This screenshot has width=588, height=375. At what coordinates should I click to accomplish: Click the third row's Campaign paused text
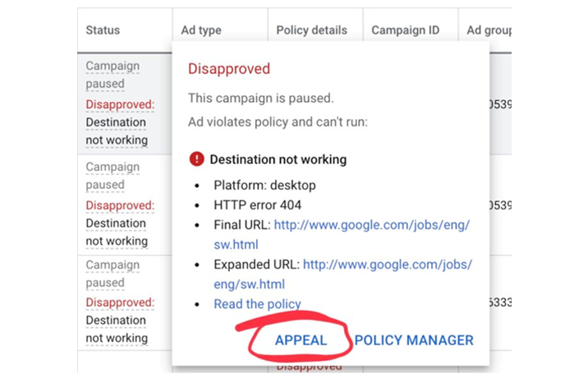113,273
